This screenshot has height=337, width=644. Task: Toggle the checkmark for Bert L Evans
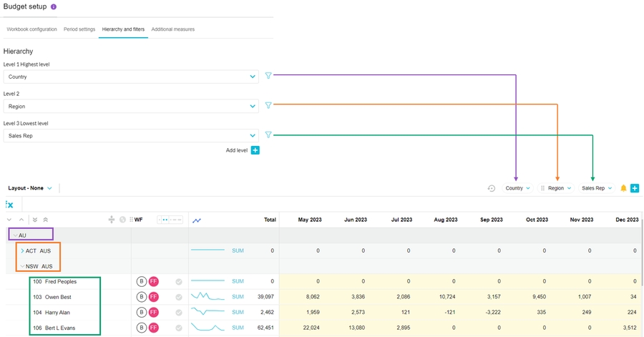pos(179,328)
